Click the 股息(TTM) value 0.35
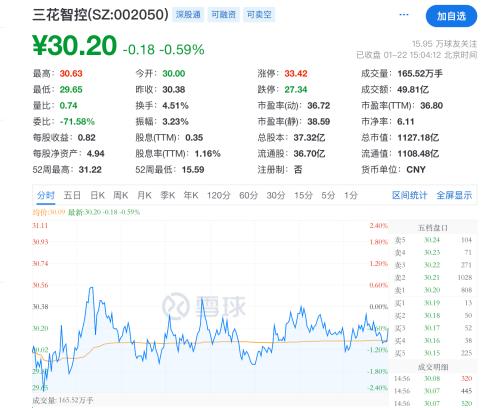This screenshot has width=494, height=408. click(194, 137)
